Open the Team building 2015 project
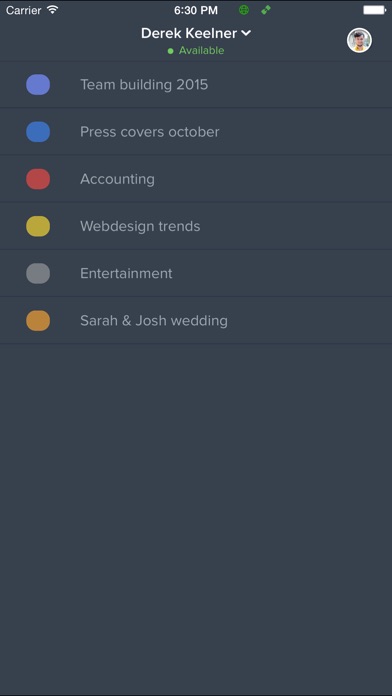The image size is (392, 696). click(x=196, y=84)
